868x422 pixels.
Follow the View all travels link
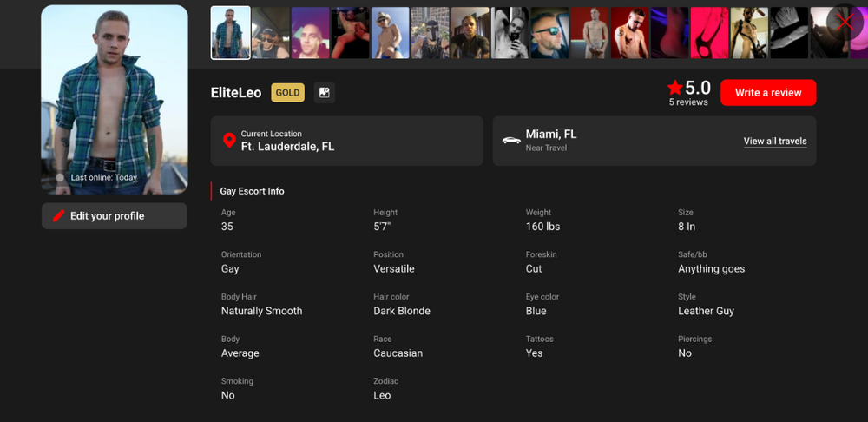click(775, 142)
